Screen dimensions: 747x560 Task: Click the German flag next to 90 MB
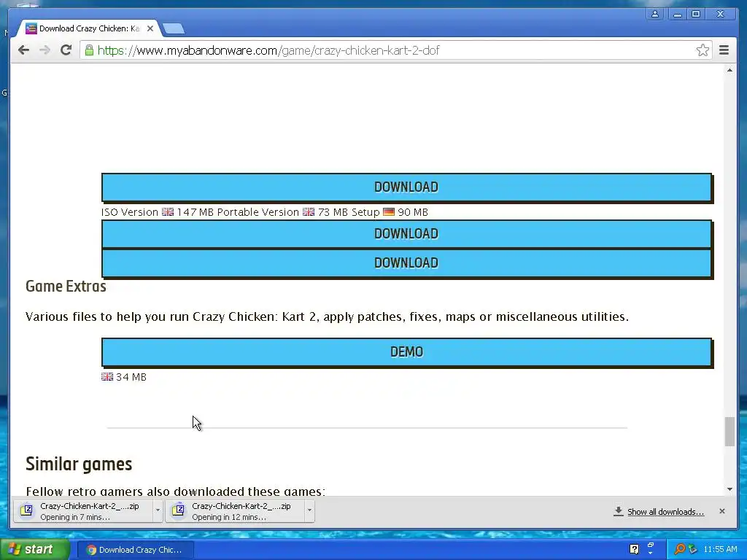pyautogui.click(x=389, y=212)
